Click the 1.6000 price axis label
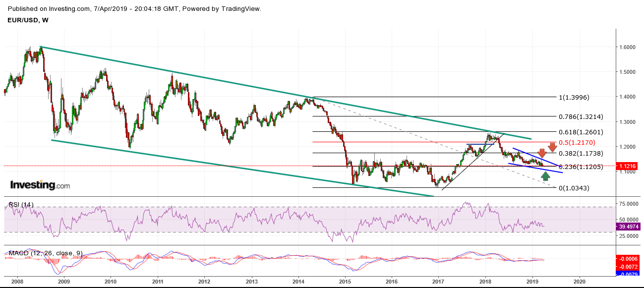Image resolution: width=644 pixels, height=288 pixels. point(628,47)
